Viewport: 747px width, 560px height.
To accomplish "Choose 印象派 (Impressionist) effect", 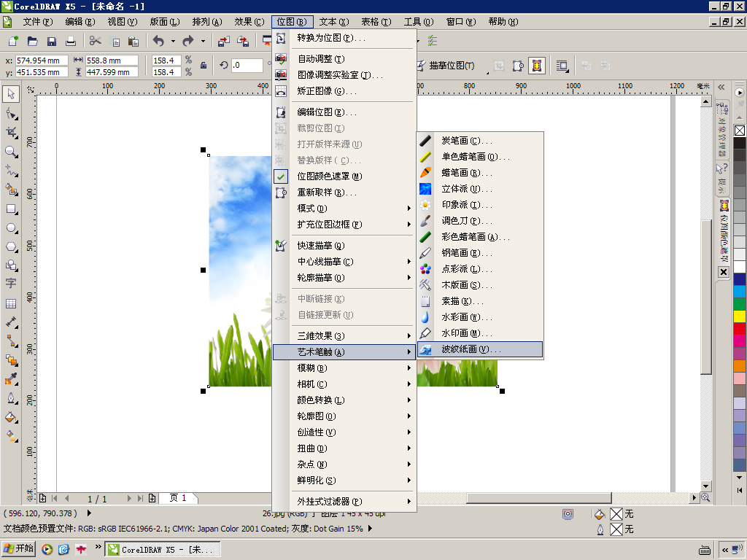I will pyautogui.click(x=480, y=205).
